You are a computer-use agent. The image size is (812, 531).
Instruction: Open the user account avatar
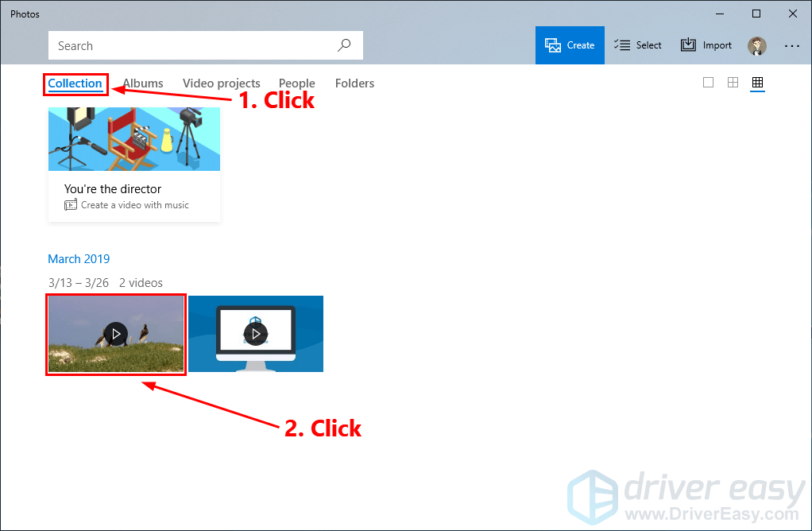(756, 45)
